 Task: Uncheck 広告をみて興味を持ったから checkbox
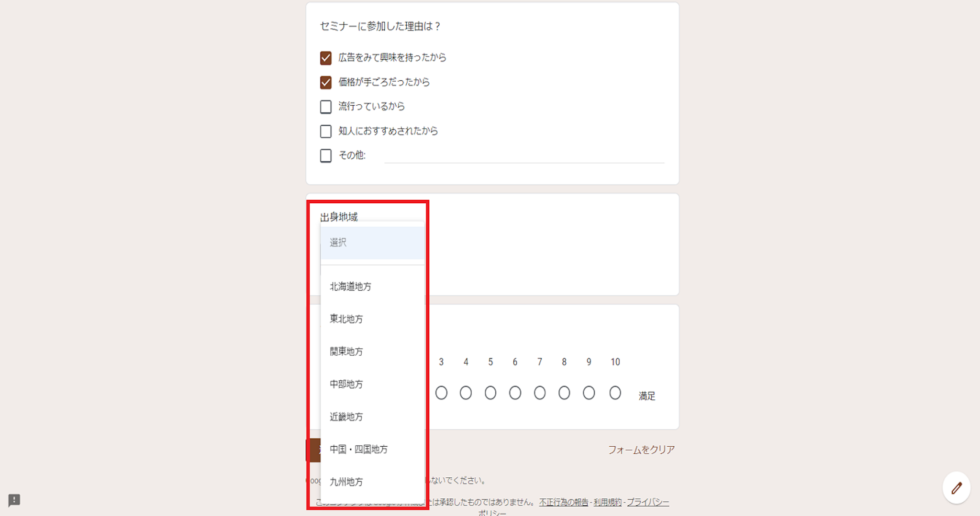point(326,58)
